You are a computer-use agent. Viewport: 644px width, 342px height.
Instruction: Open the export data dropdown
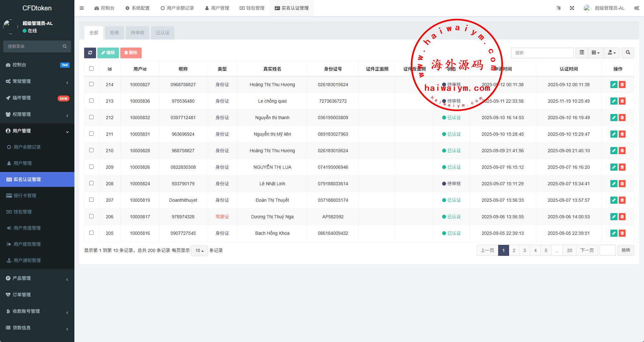tap(612, 53)
